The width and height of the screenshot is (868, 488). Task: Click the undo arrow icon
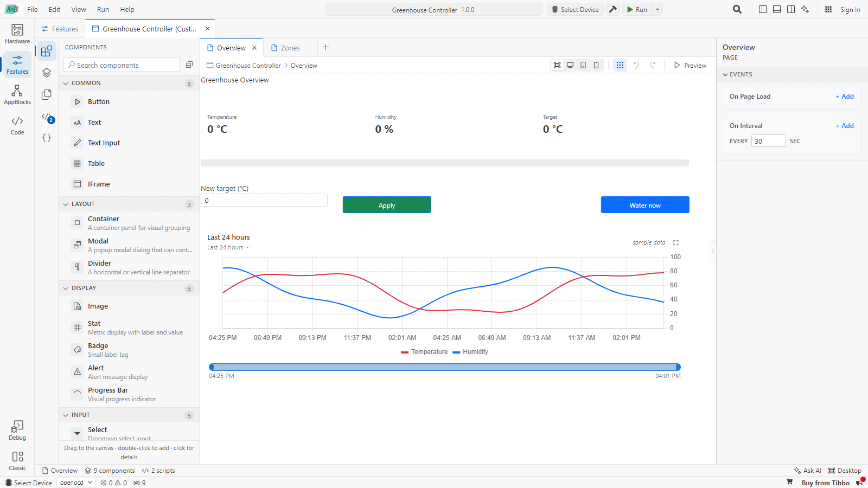point(636,65)
